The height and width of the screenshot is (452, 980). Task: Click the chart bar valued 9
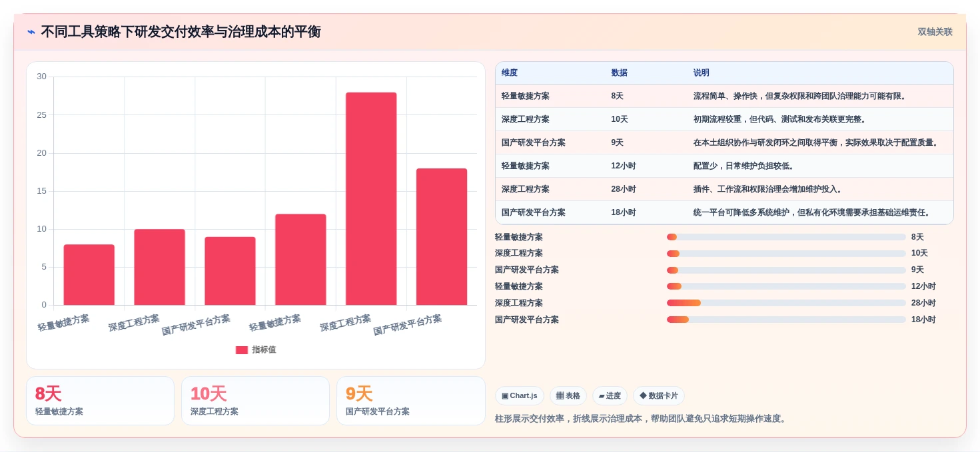click(x=230, y=271)
